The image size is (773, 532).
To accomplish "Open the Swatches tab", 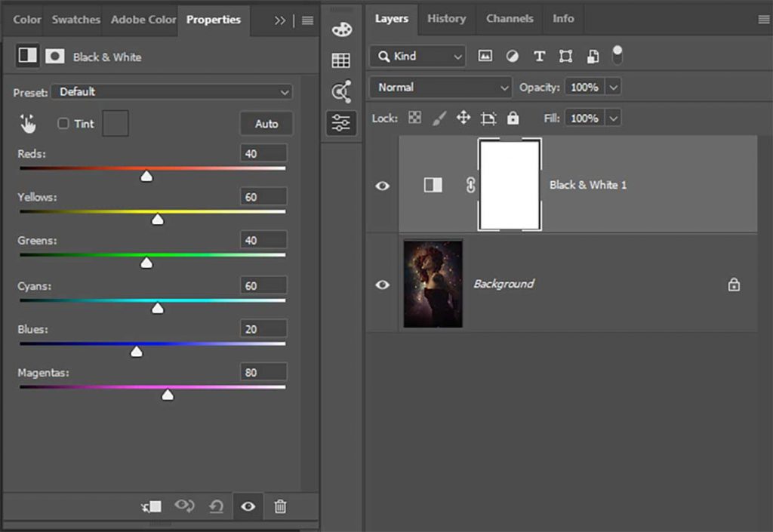I will pos(74,20).
